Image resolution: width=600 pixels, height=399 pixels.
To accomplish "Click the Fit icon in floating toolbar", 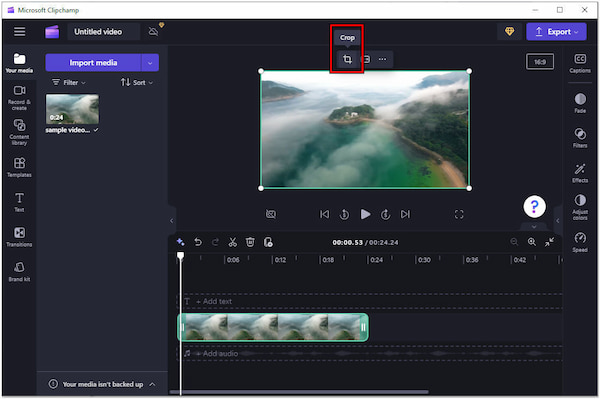I will pos(366,59).
